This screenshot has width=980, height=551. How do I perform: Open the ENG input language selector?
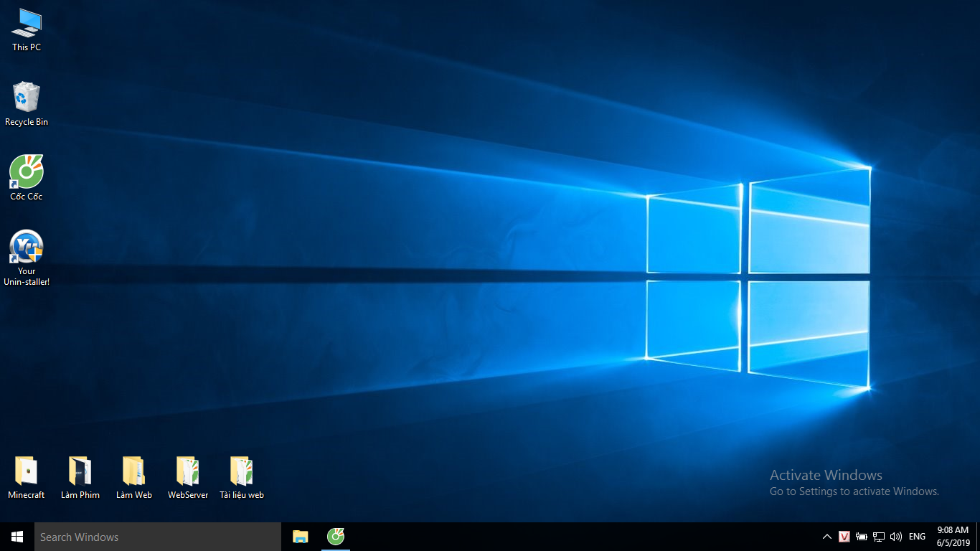pyautogui.click(x=917, y=537)
